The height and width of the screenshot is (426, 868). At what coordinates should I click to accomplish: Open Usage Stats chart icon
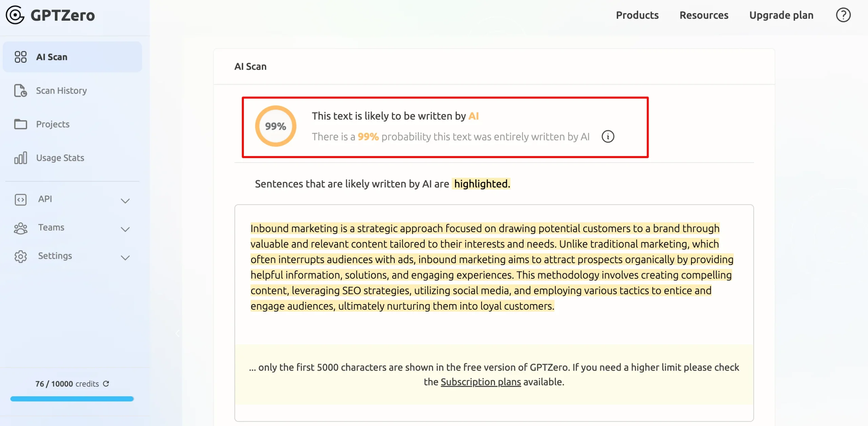pyautogui.click(x=21, y=158)
